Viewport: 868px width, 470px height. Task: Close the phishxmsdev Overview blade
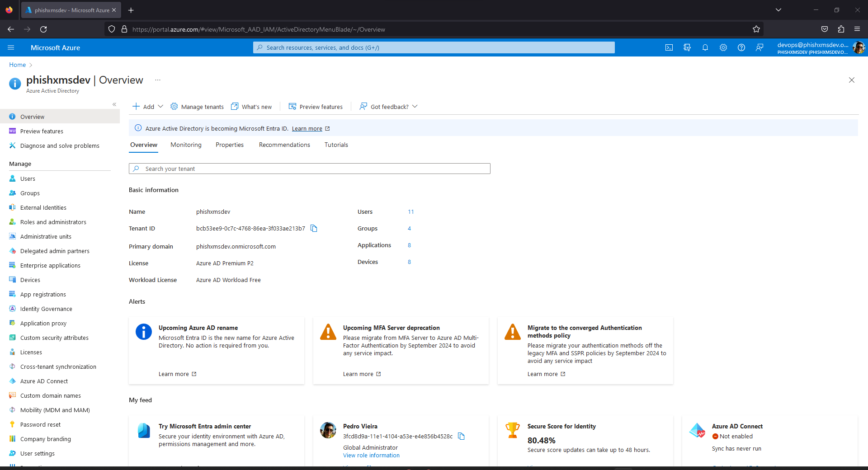point(852,80)
